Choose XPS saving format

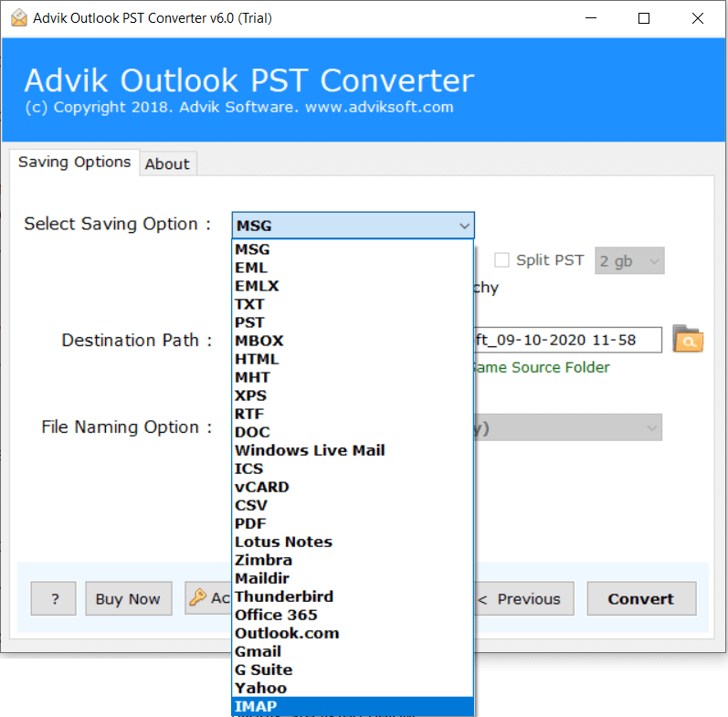point(353,395)
